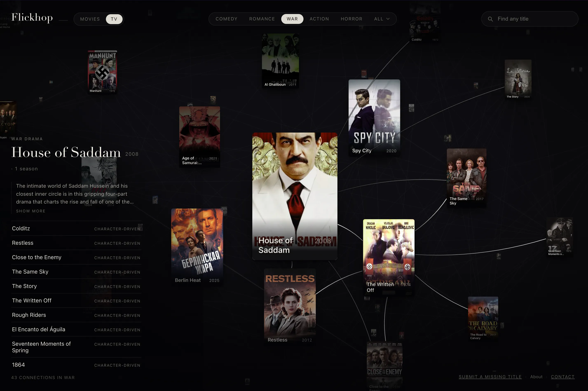
Task: Select 1864 list row
Action: 76,365
